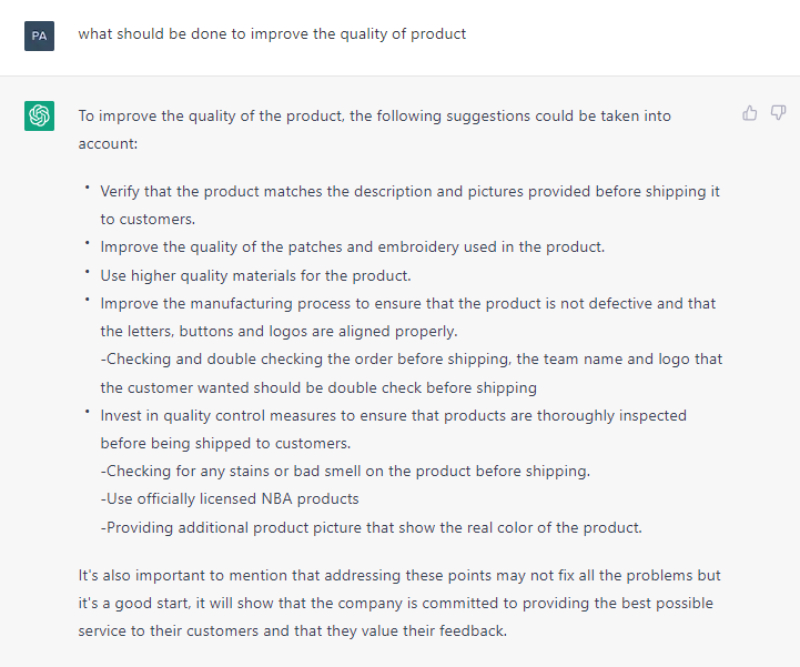
Task: Click the PA user avatar
Action: tap(39, 36)
